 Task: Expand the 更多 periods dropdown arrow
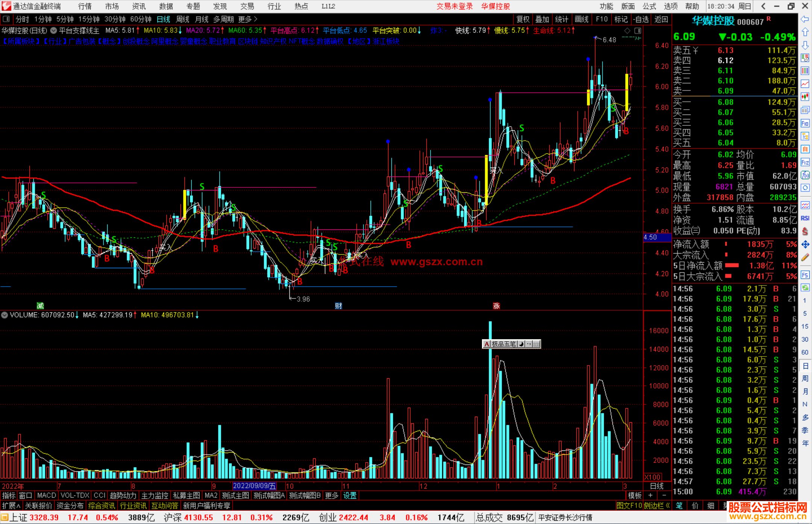tap(256, 19)
